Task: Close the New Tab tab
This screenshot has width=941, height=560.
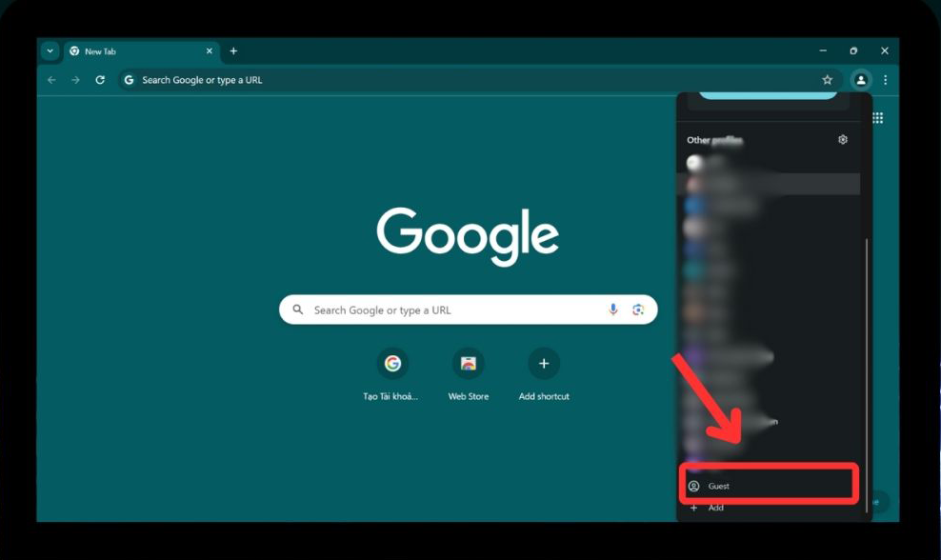Action: pyautogui.click(x=210, y=51)
